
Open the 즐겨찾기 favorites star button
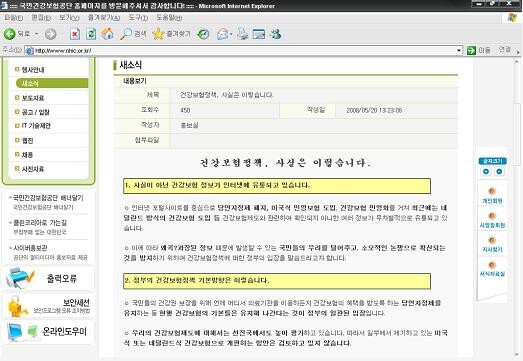171,34
